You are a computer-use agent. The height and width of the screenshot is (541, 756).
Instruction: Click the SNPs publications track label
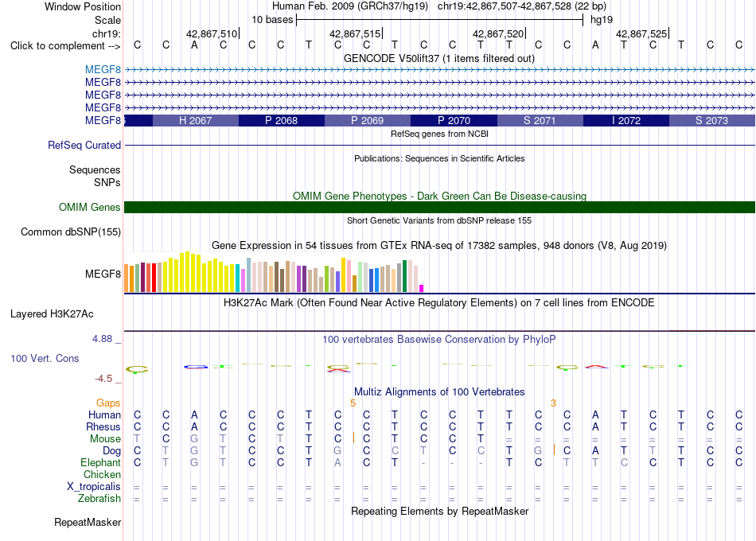pyautogui.click(x=107, y=183)
